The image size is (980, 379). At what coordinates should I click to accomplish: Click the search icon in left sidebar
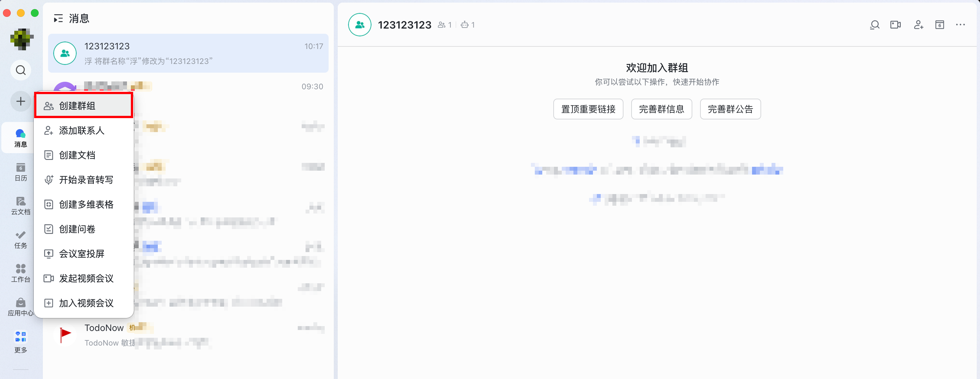coord(21,70)
